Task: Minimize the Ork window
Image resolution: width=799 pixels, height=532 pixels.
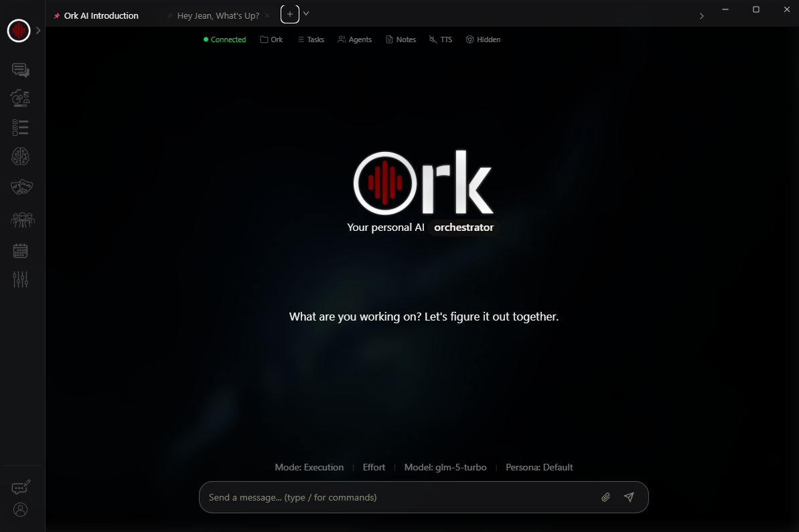Action: coord(725,9)
